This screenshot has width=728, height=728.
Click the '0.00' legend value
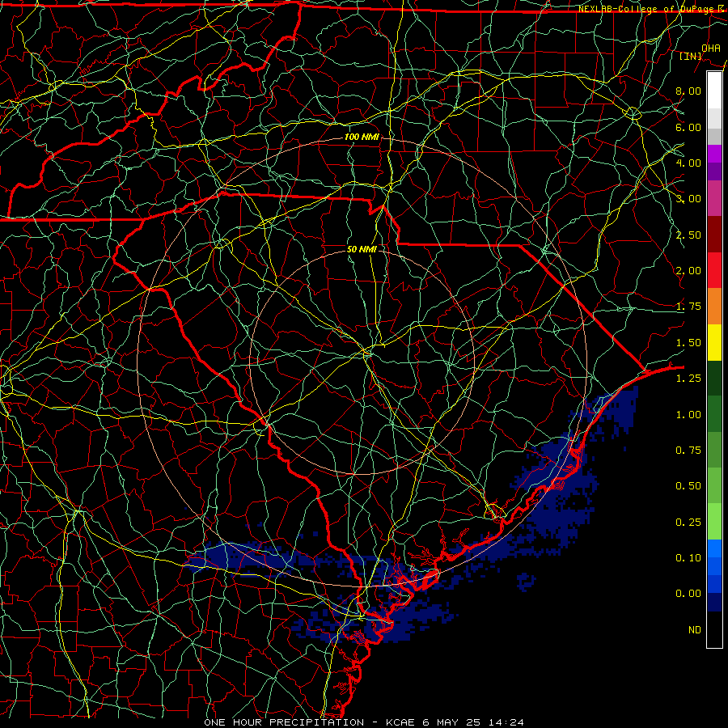(x=688, y=594)
